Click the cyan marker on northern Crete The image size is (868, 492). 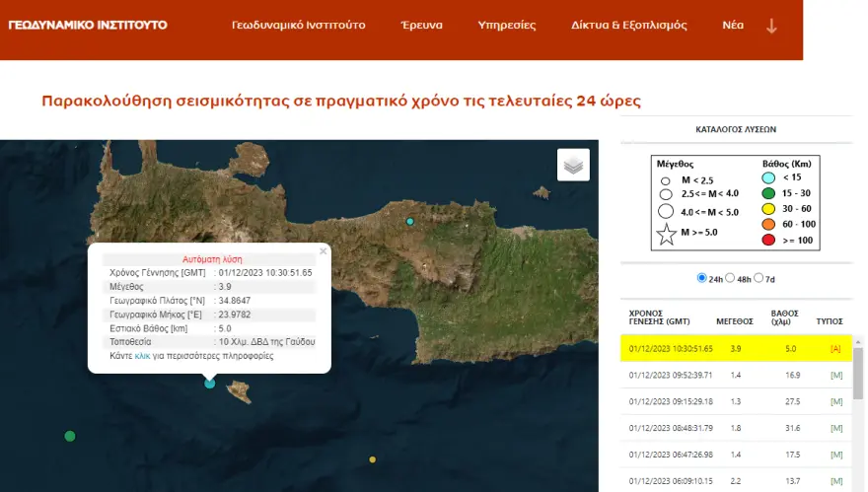(x=410, y=222)
